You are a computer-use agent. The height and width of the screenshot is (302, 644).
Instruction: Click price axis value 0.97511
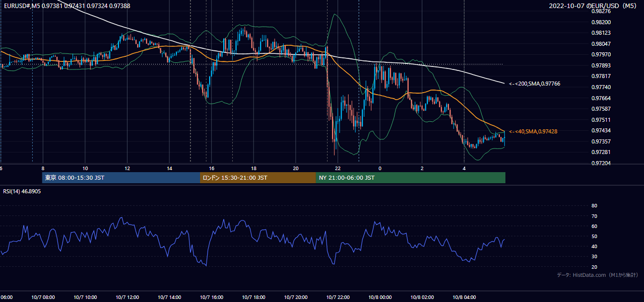[x=601, y=120]
